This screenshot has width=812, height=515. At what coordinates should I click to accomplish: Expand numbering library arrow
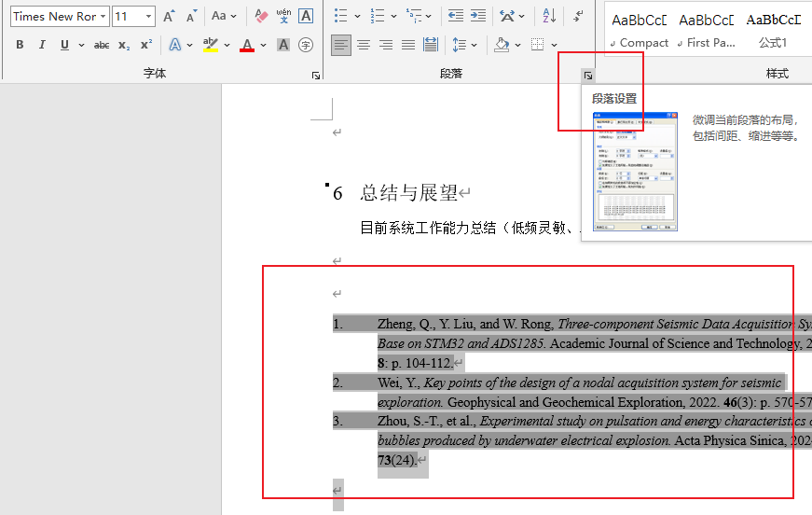(x=393, y=17)
